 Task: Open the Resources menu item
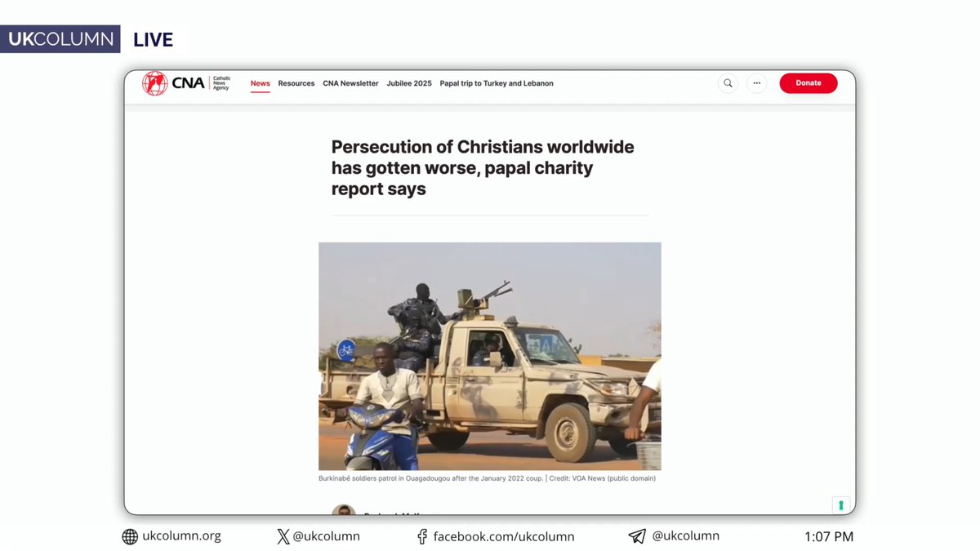click(x=296, y=83)
